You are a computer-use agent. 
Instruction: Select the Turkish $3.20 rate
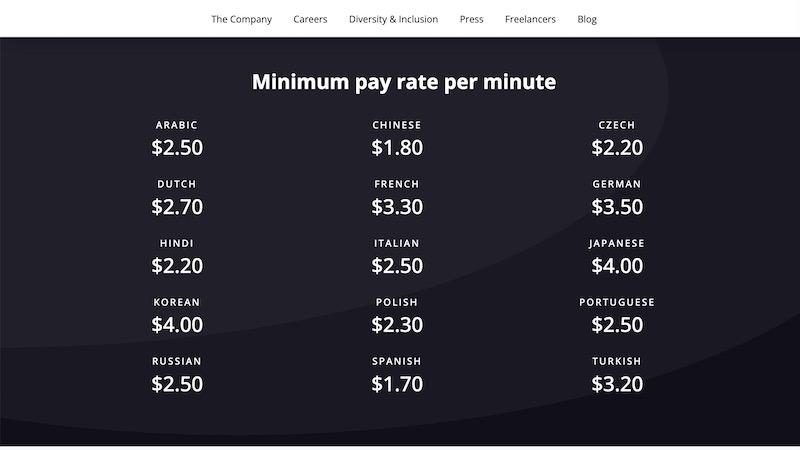point(617,384)
